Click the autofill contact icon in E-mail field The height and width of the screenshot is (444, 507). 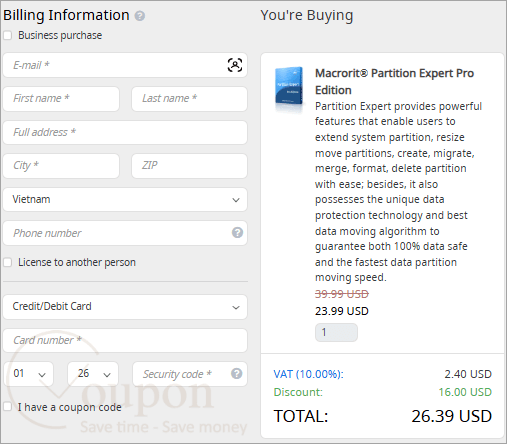point(235,65)
